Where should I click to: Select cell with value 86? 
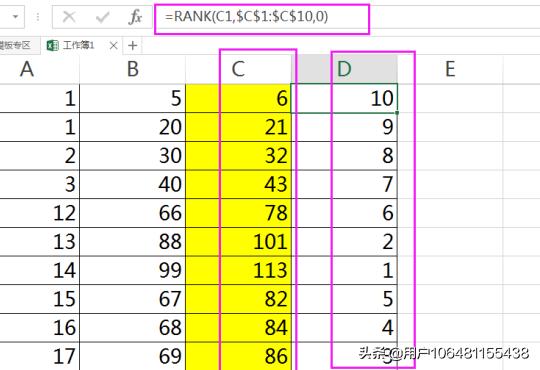[238, 356]
